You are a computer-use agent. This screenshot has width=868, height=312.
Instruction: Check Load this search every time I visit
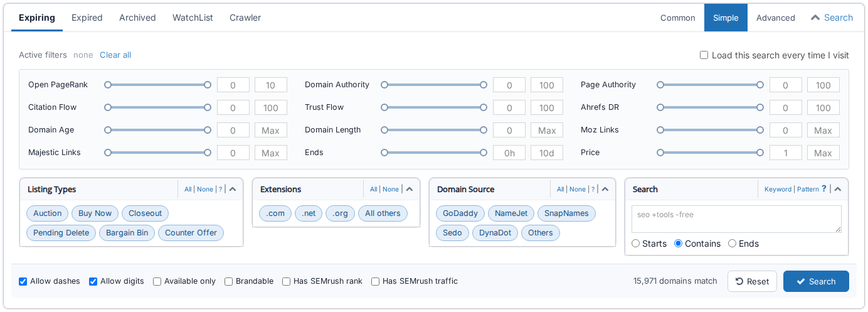pos(704,55)
